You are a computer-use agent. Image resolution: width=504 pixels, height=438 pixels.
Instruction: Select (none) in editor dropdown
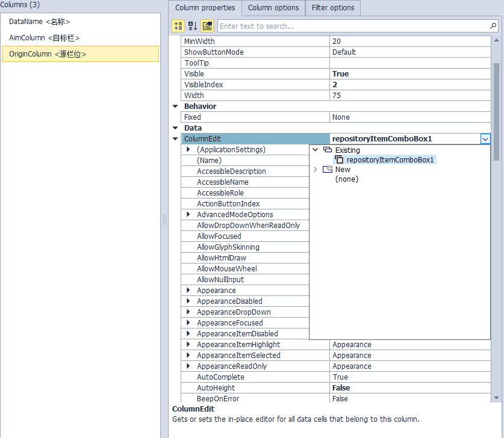click(x=346, y=179)
